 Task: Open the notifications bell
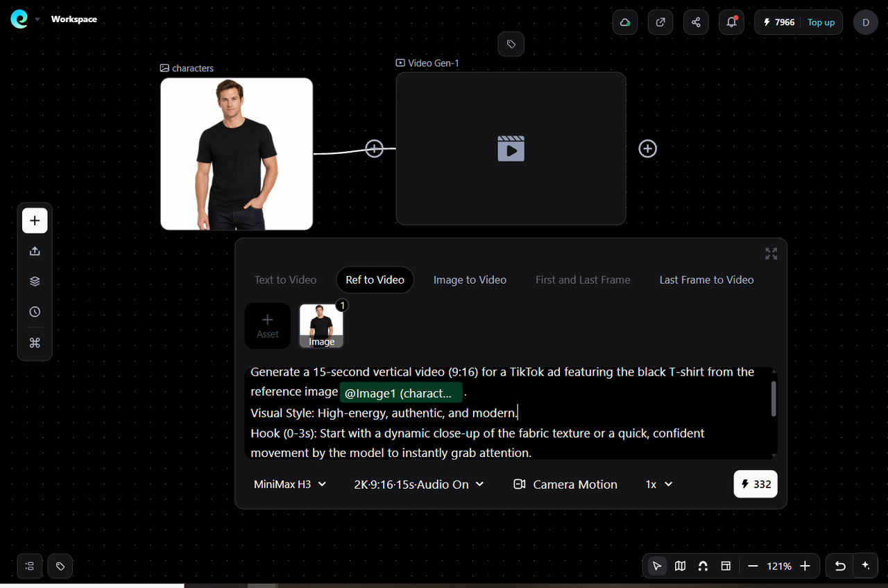click(x=732, y=22)
